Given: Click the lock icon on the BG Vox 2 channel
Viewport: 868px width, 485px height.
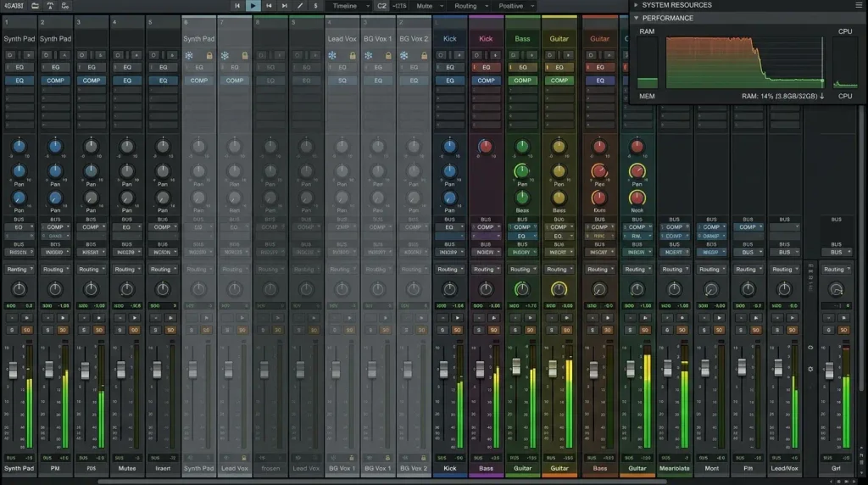Looking at the screenshot, I should tap(424, 55).
